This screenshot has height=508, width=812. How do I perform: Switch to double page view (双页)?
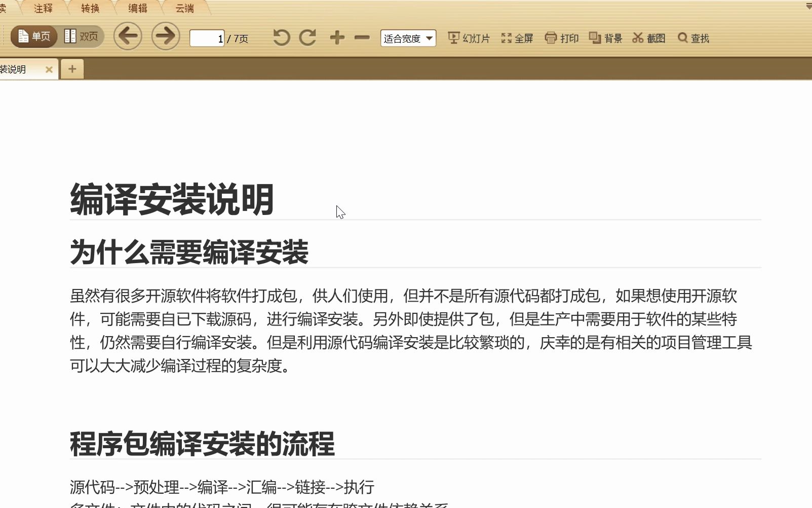[x=81, y=37]
